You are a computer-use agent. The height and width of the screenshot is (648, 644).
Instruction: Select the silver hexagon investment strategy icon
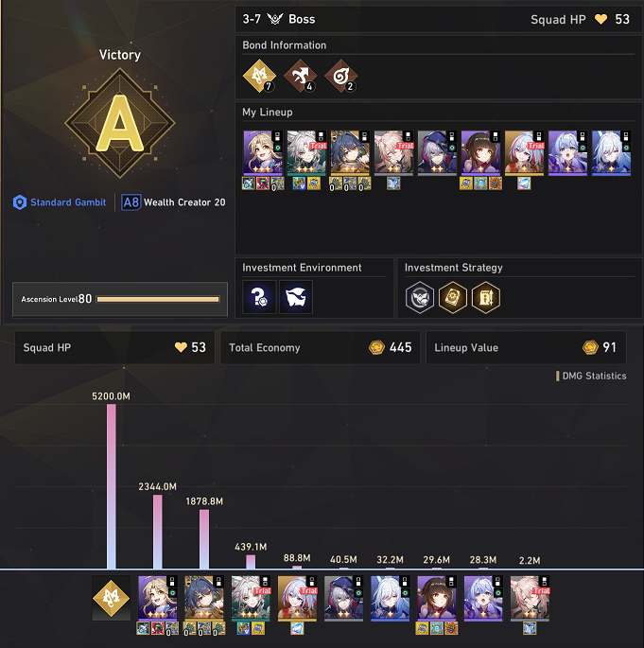tap(420, 297)
